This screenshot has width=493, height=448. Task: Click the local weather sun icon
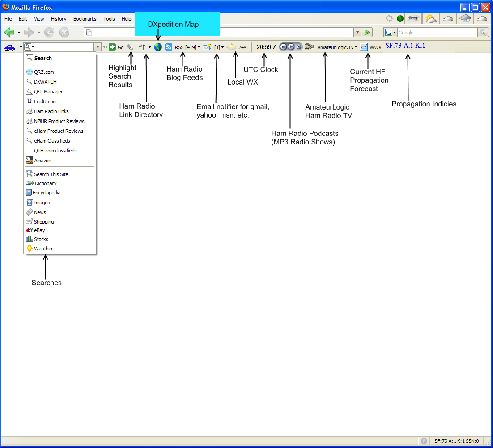click(231, 47)
